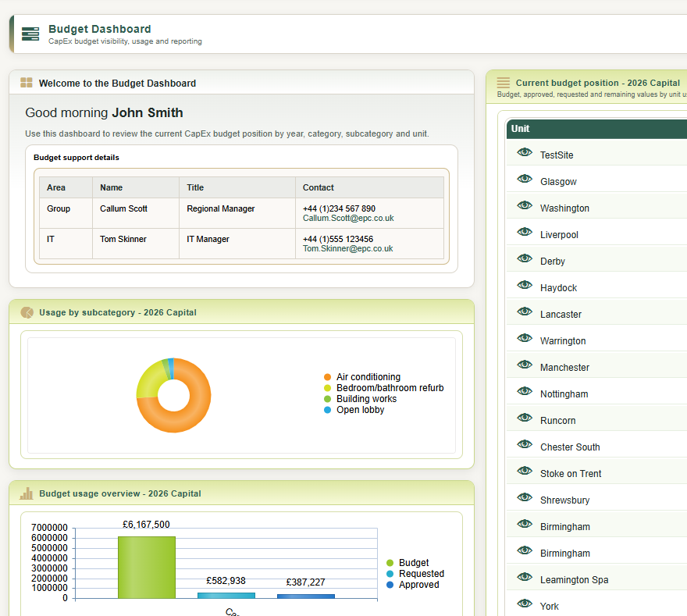687x616 pixels.
Task: Click the eye icon for Stoke on Trent
Action: (x=525, y=471)
